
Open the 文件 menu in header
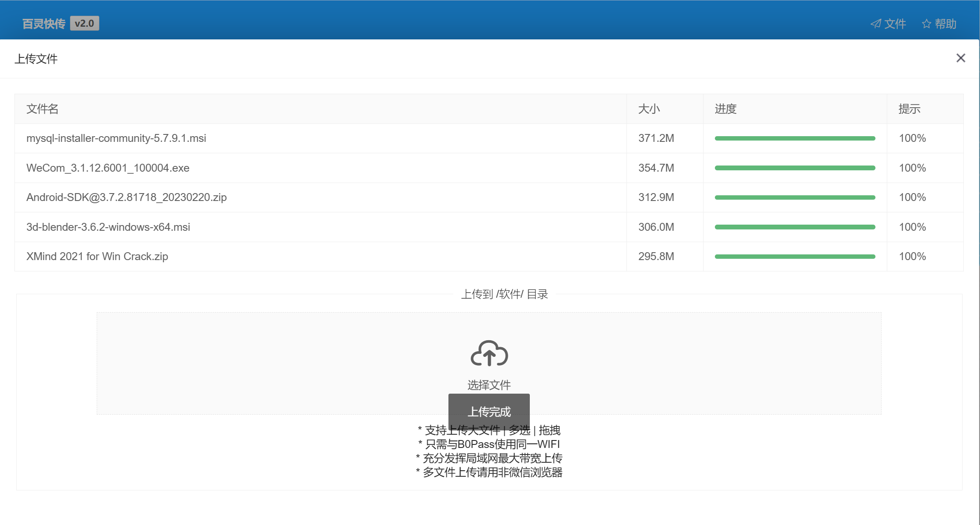(895, 24)
